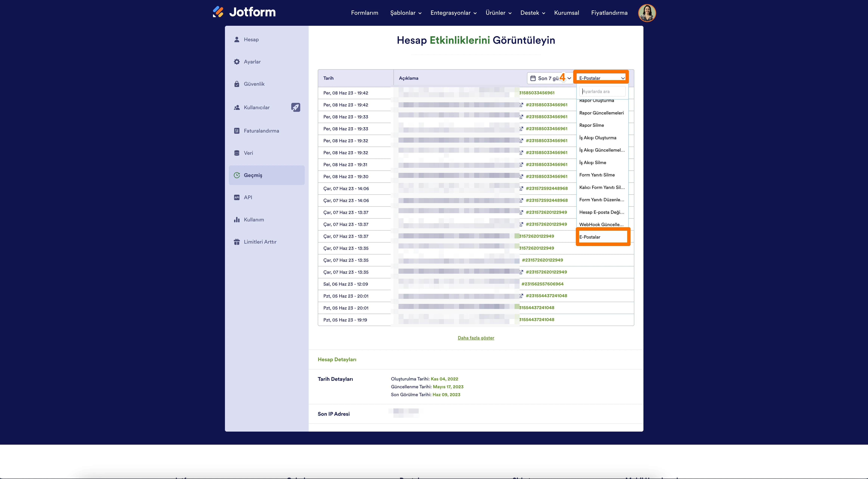Open the Faturalandırma sidebar section
This screenshot has height=479, width=868.
[261, 131]
